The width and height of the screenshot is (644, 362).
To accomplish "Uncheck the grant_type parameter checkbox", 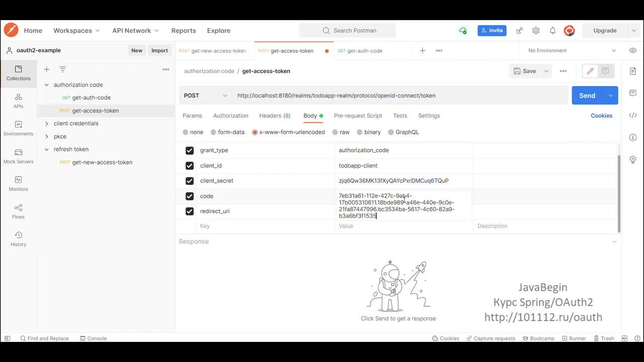I will click(190, 150).
